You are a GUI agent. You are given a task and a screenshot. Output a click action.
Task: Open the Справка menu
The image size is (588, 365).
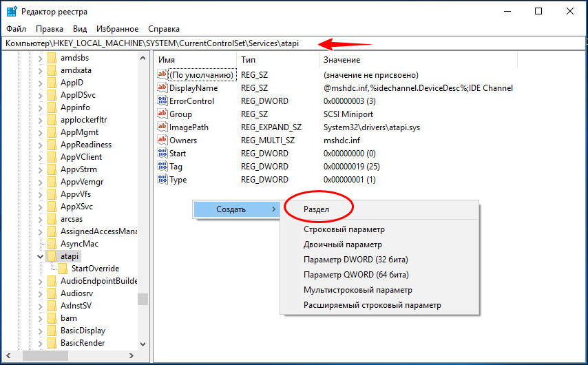coord(164,29)
